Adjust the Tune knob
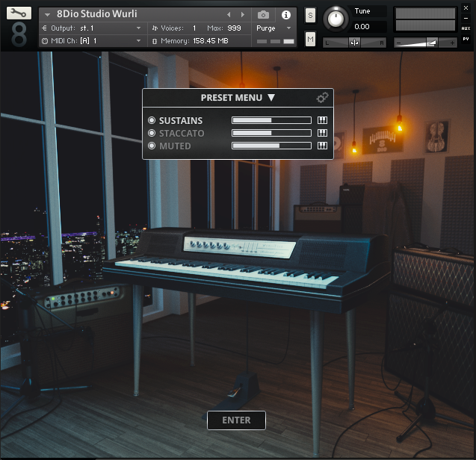 336,19
